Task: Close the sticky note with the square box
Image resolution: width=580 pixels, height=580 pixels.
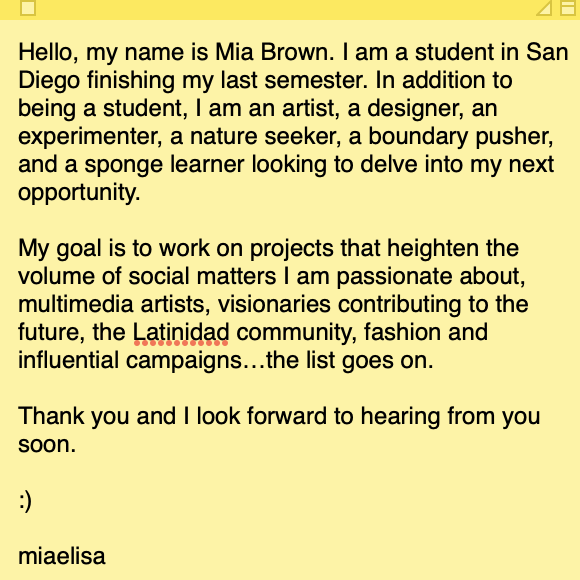Action: pyautogui.click(x=28, y=8)
